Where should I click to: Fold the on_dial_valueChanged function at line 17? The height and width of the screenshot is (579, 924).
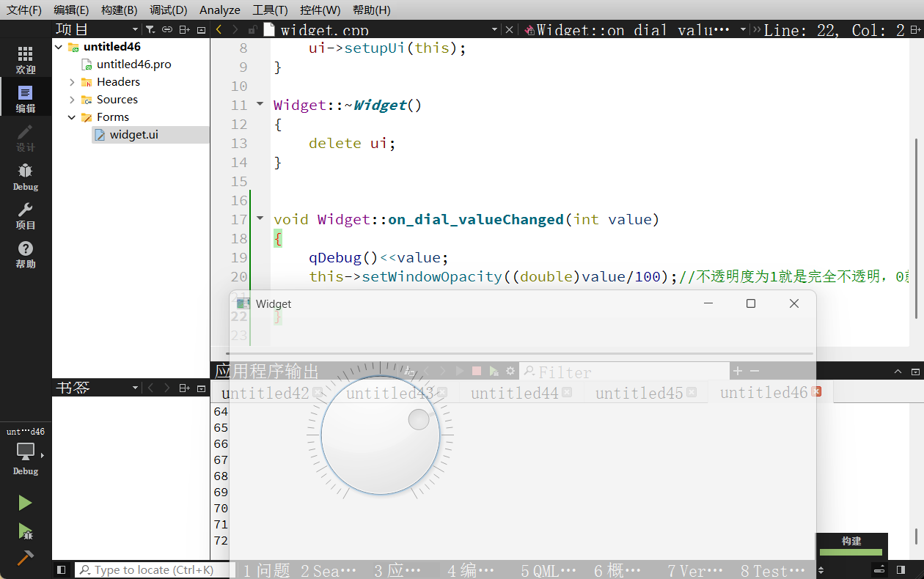click(260, 218)
